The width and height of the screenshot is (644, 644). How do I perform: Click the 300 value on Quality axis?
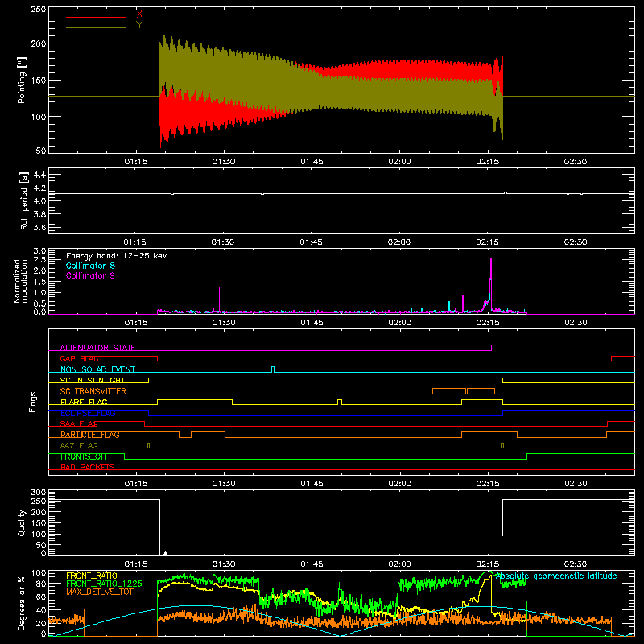tap(38, 493)
